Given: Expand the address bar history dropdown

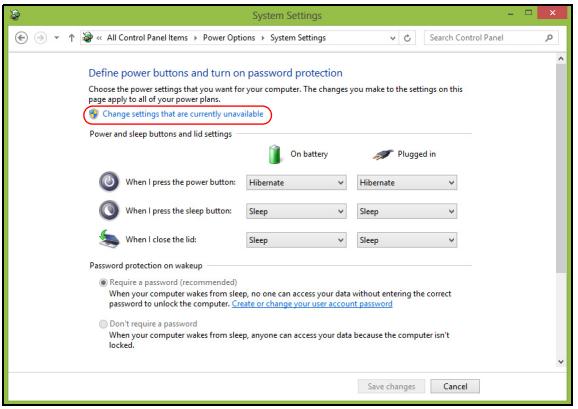Looking at the screenshot, I should tap(393, 38).
